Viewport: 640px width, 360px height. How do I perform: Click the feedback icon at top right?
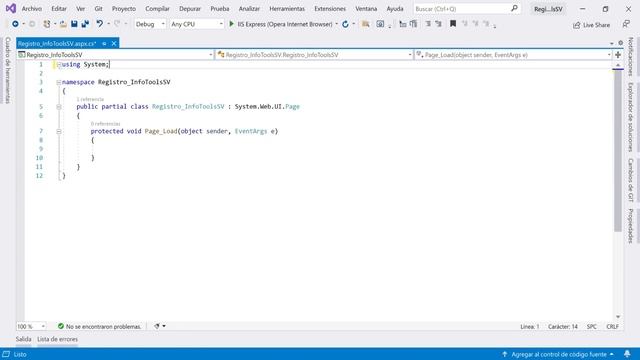point(626,24)
